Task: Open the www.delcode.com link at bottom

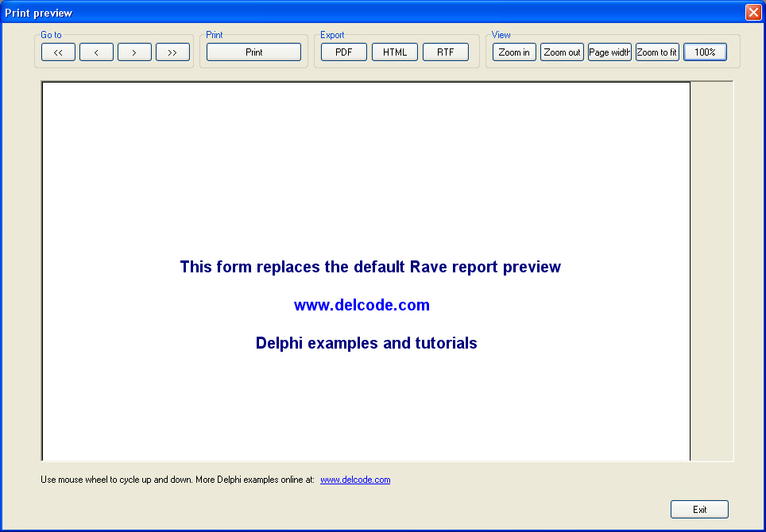Action: coord(355,480)
